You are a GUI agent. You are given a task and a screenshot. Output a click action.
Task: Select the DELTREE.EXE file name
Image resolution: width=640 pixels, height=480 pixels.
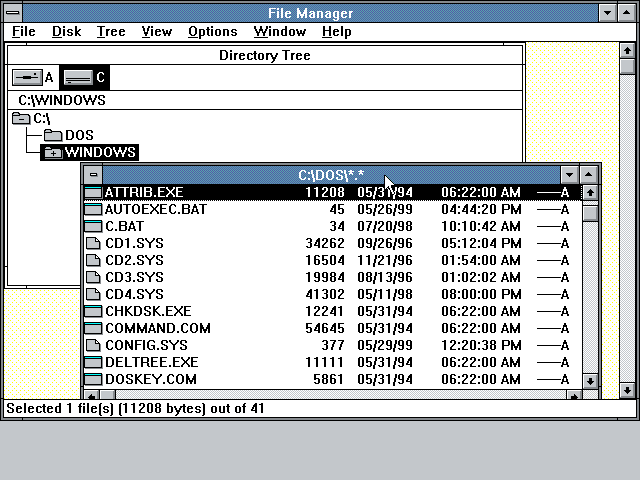151,362
